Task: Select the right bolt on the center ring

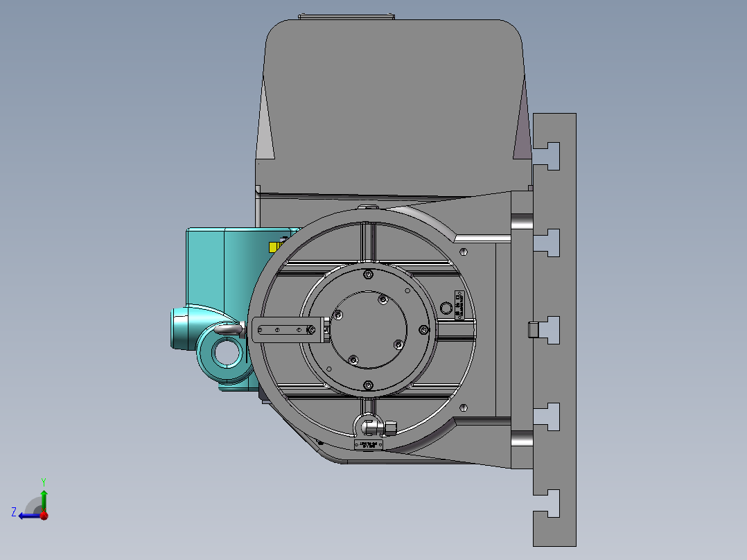Action: [x=423, y=330]
